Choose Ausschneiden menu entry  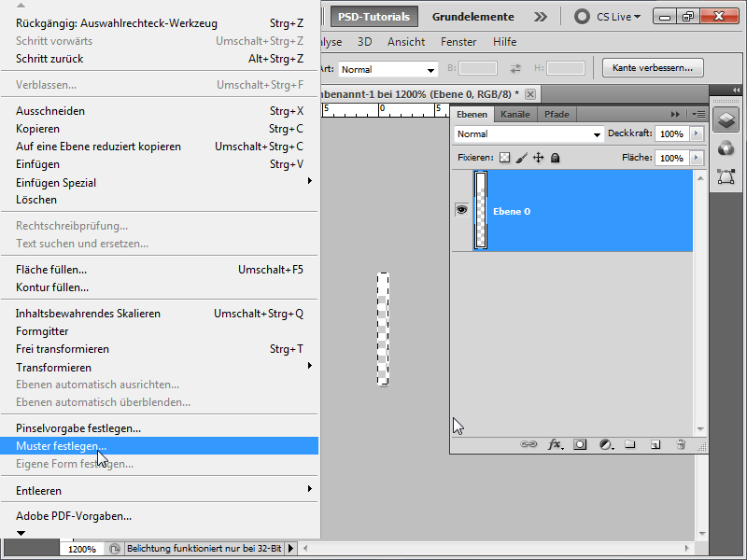pyautogui.click(x=160, y=111)
